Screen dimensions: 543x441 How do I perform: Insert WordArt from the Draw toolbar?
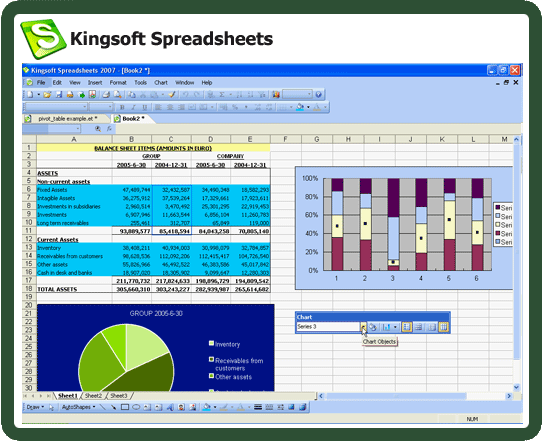(170, 407)
